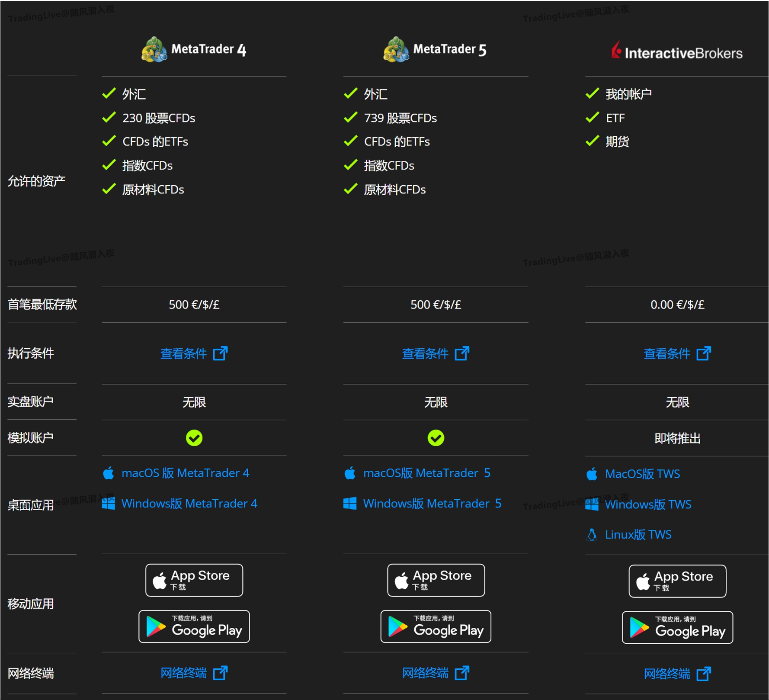
Task: Click the green demo account checkmark under MetaTrader 5
Action: [x=436, y=437]
